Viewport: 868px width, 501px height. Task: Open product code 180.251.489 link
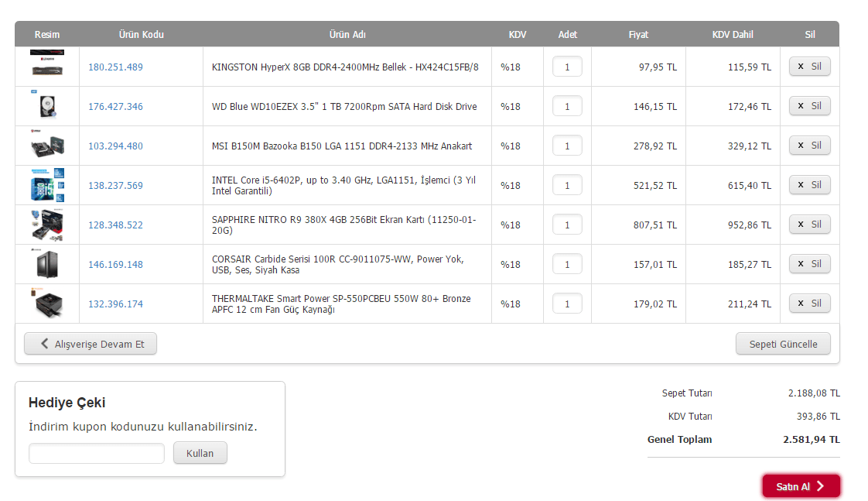(115, 67)
